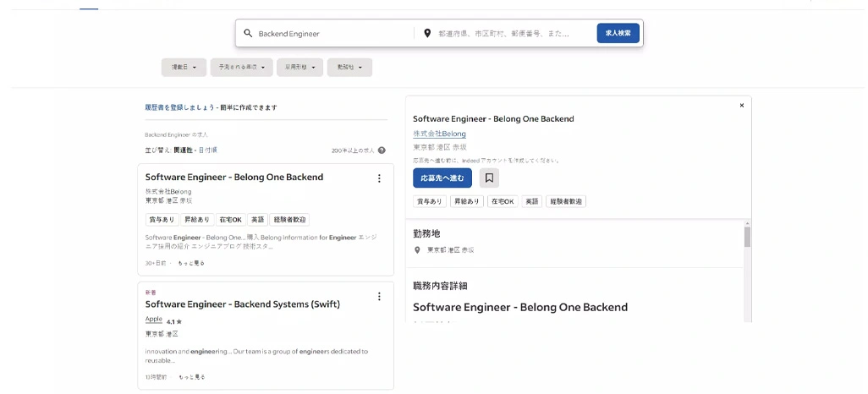Click the 英語 tag in the detail panel

(x=532, y=201)
